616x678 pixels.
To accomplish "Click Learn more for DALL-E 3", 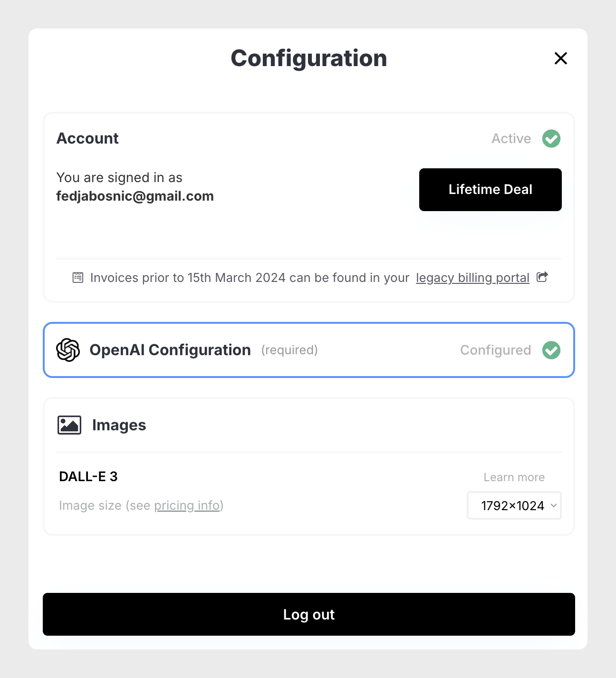I will tap(514, 477).
